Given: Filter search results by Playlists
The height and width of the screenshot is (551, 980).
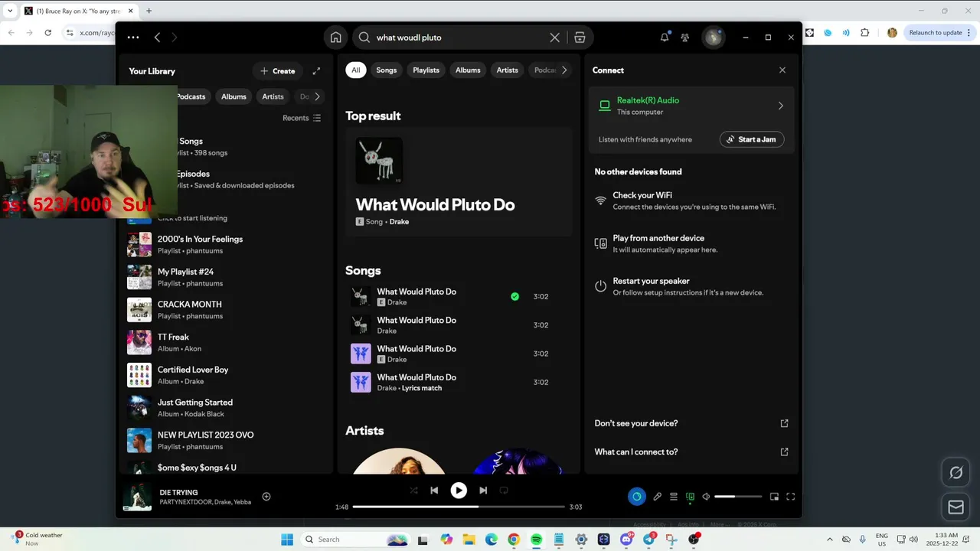Looking at the screenshot, I should tap(426, 70).
